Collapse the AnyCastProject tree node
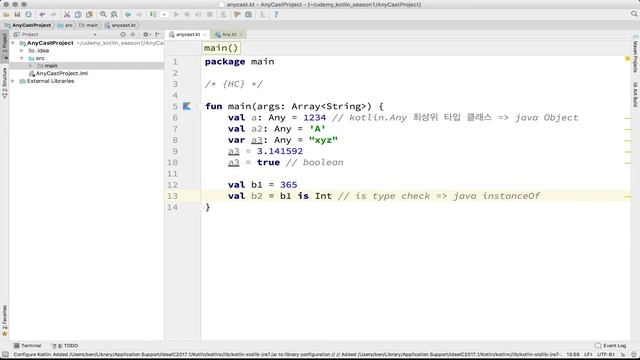 click(x=13, y=43)
